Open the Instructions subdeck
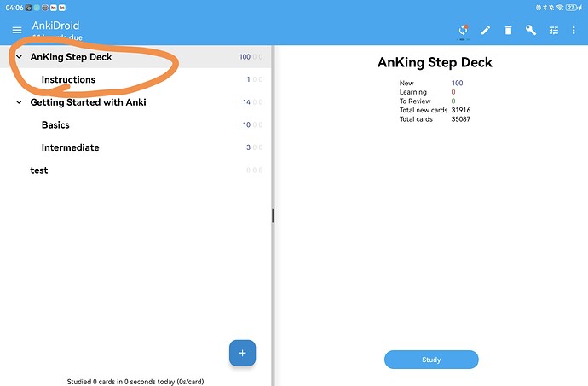The height and width of the screenshot is (386, 588). point(135,79)
